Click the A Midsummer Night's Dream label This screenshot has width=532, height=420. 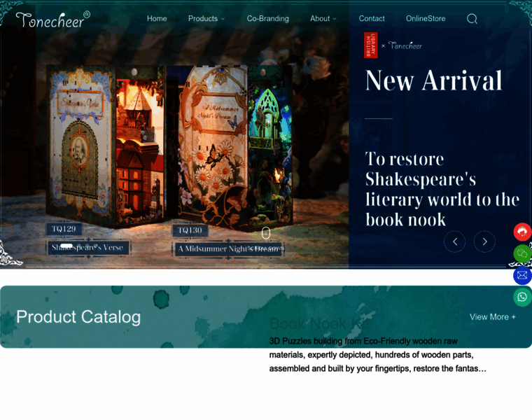227,248
